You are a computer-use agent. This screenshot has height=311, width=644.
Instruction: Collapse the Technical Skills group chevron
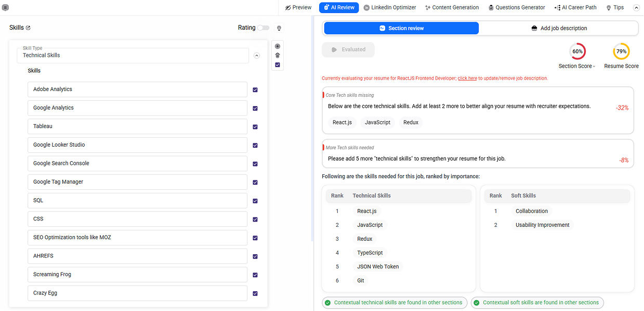[257, 55]
